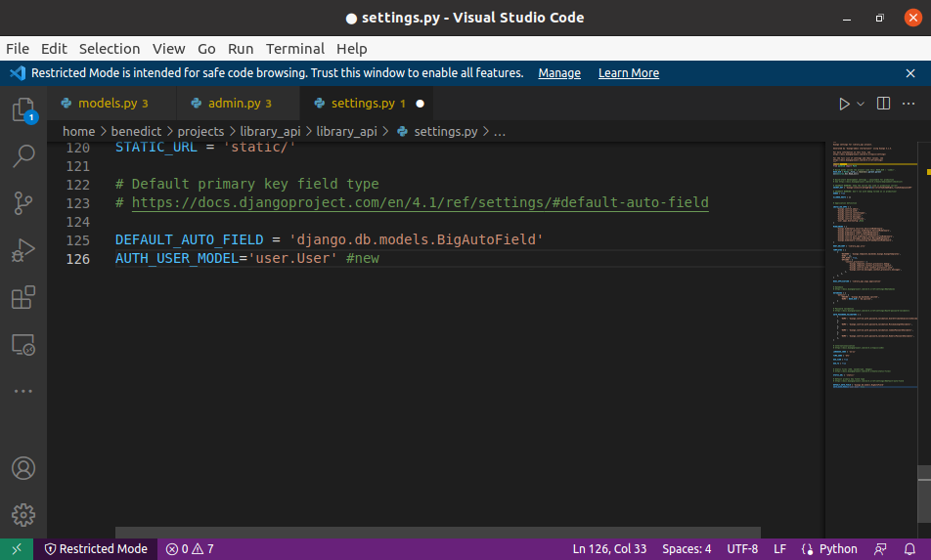Show errors and warnings problems panel
This screenshot has width=931, height=560.
(x=190, y=549)
